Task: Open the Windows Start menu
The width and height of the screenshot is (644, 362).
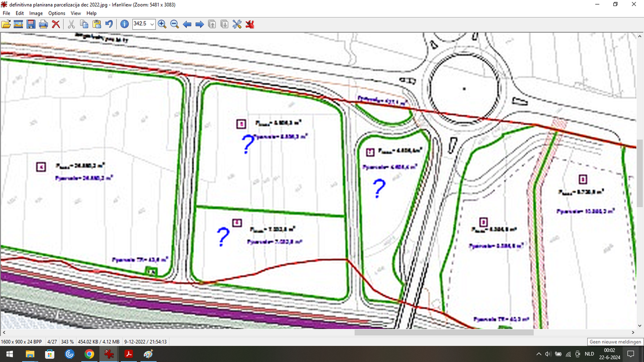Action: click(10, 354)
